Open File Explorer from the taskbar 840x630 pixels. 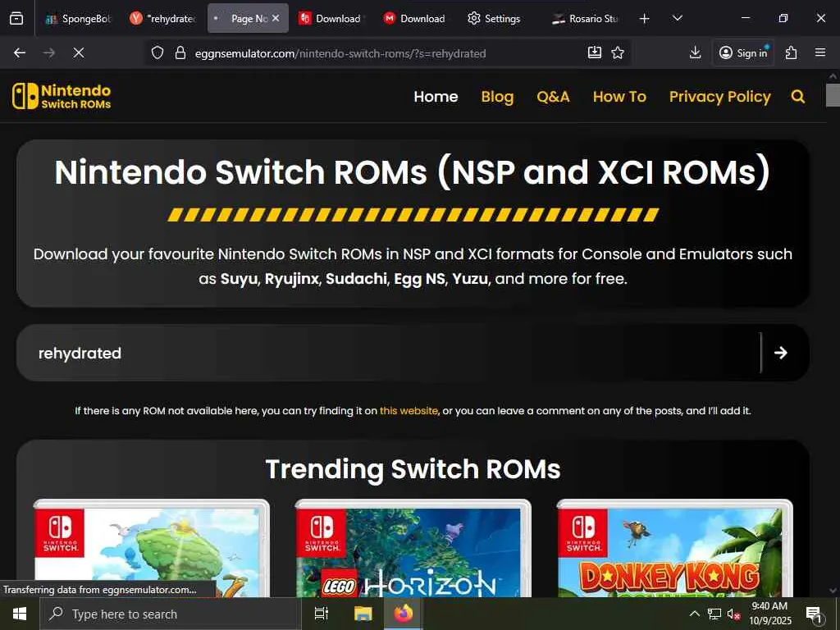[363, 614]
